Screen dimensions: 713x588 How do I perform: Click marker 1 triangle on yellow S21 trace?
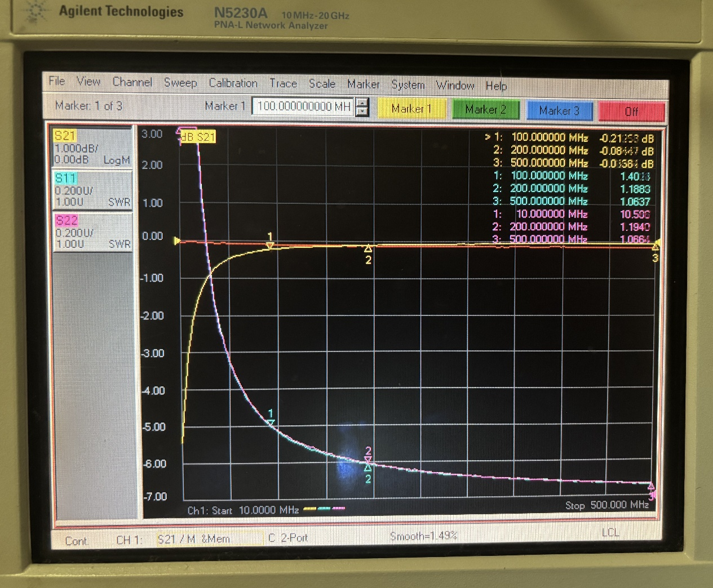(270, 245)
